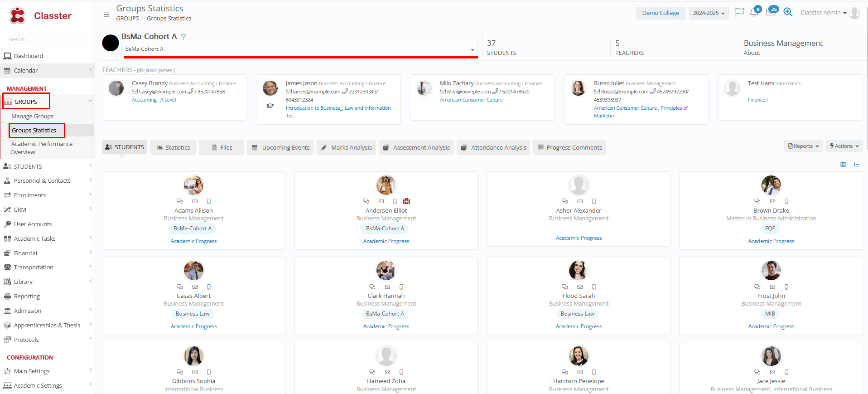
Task: Switch to grid view layout
Action: pos(843,165)
